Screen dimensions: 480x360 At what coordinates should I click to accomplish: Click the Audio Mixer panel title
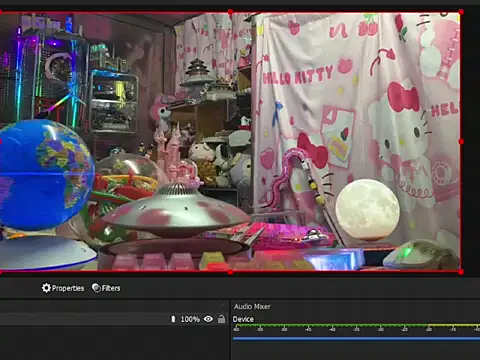point(252,306)
